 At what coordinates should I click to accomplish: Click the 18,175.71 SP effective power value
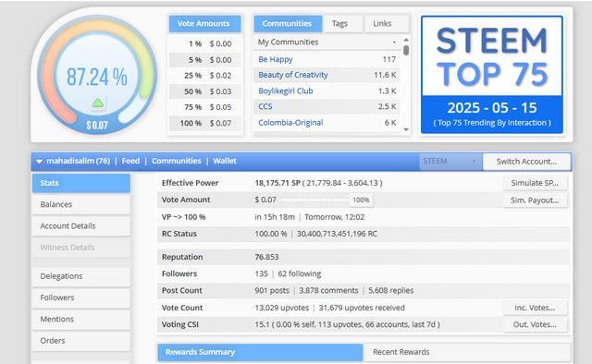(x=277, y=183)
